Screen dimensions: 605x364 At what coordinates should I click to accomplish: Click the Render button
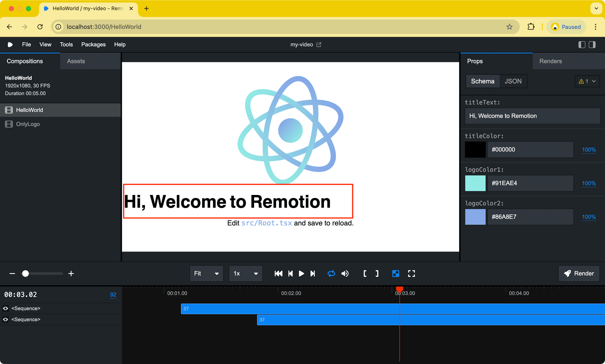(579, 273)
